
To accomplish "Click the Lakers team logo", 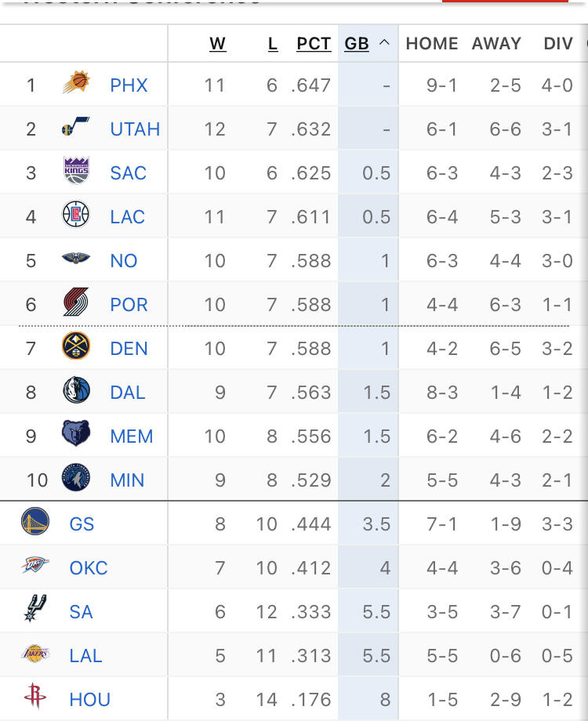I will pos(35,654).
